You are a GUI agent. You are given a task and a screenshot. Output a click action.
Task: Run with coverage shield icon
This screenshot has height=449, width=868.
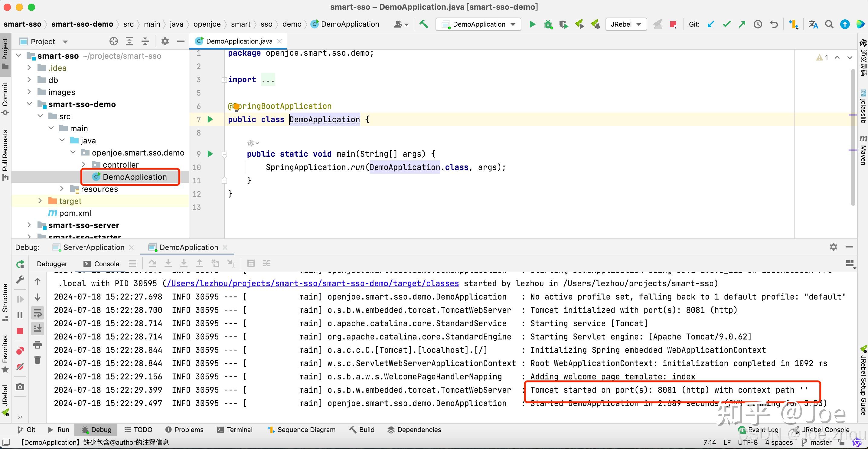pyautogui.click(x=564, y=24)
